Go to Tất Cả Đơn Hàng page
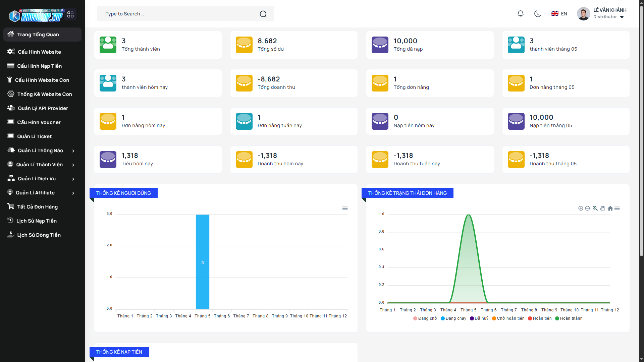 (37, 207)
